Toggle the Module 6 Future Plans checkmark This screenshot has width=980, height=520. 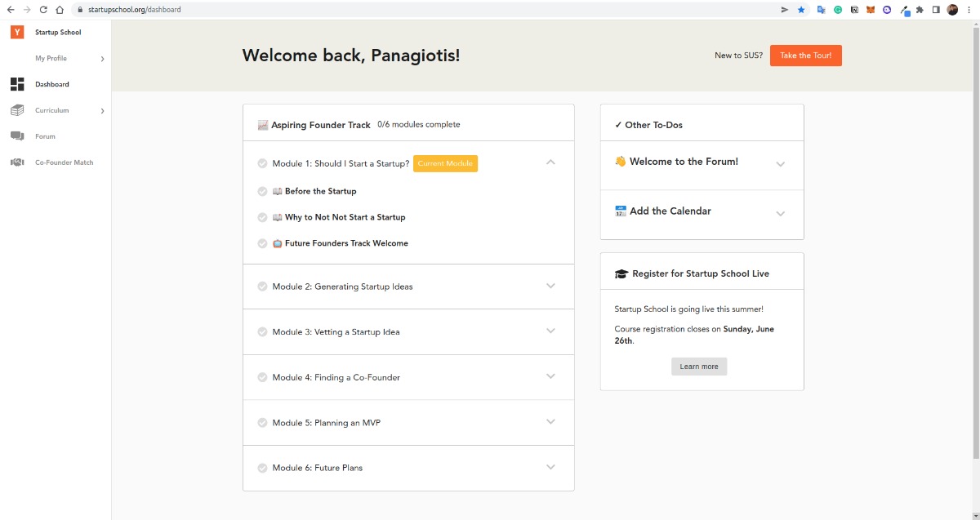click(x=262, y=468)
